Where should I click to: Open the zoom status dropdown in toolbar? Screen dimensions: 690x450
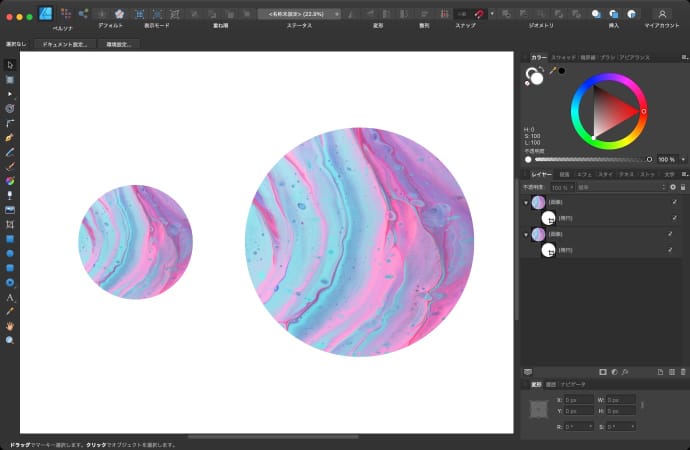337,14
